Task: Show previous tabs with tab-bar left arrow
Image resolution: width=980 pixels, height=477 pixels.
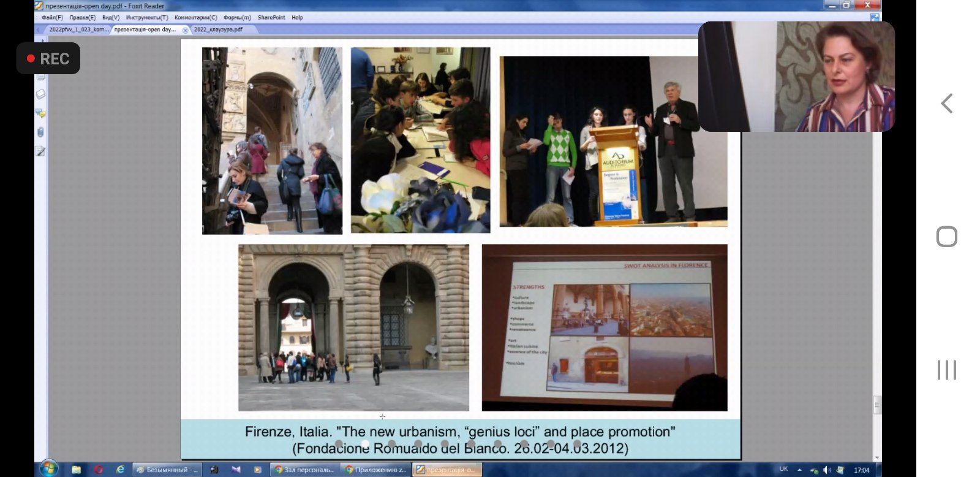Action: coord(39,29)
